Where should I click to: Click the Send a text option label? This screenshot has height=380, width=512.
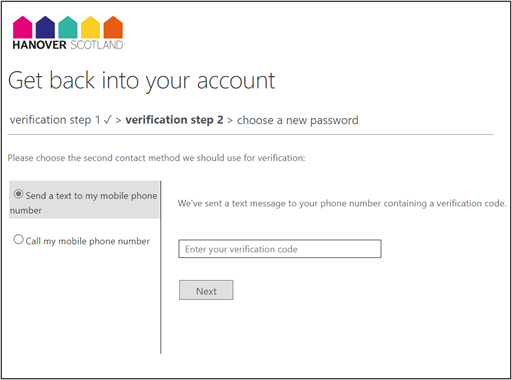coord(84,203)
